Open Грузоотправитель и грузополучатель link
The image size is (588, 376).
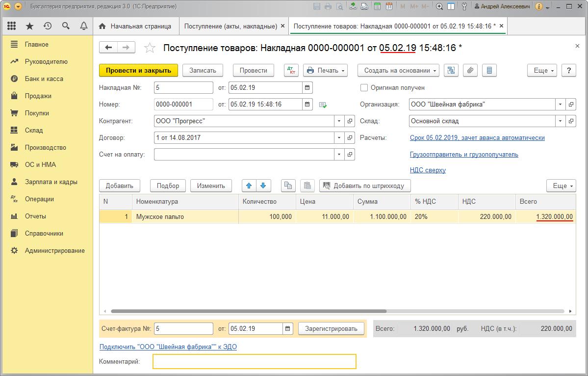tap(464, 154)
